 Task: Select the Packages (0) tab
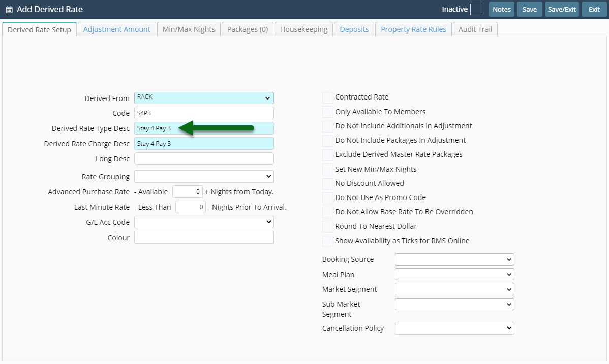coord(248,29)
